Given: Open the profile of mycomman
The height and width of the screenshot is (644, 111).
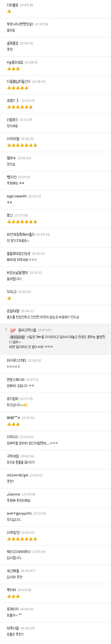Looking at the screenshot, I should [x=17, y=196].
